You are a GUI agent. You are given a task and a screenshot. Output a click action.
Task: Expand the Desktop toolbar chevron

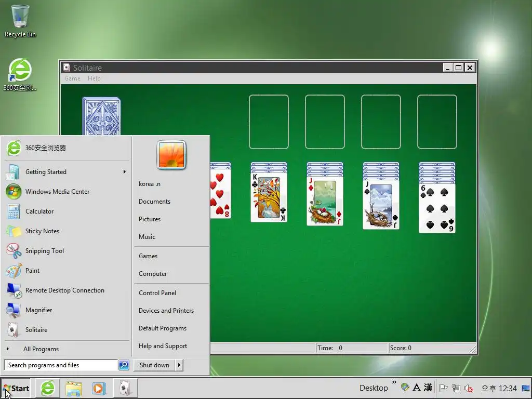394,382
